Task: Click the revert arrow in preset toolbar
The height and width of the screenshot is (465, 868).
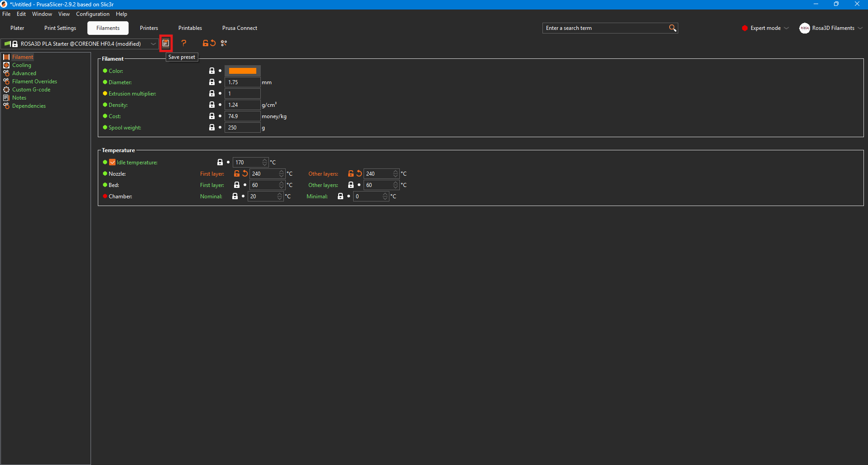Action: click(213, 43)
